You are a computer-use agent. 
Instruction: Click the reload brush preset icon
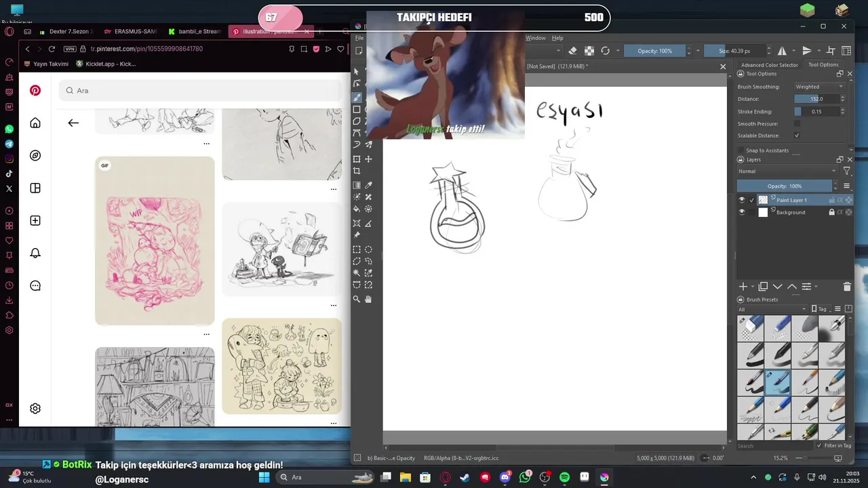click(x=606, y=51)
